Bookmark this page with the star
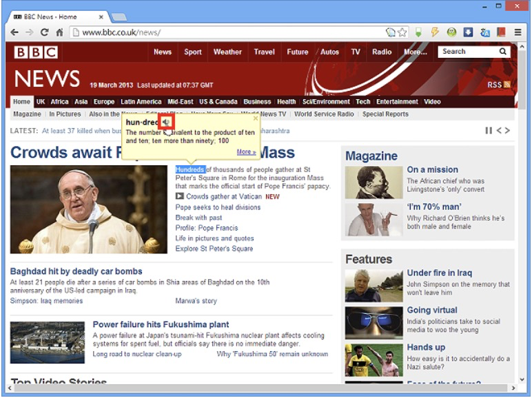This screenshot has height=398, width=532. tap(402, 32)
